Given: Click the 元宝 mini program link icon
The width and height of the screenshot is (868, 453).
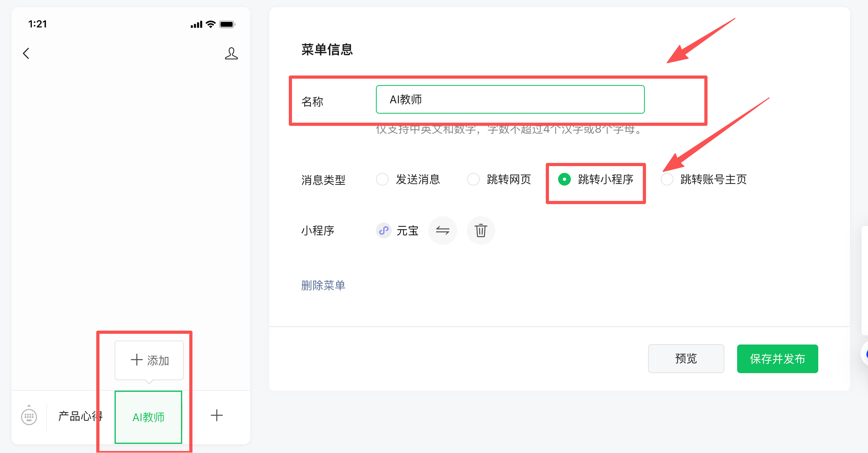Looking at the screenshot, I should click(x=383, y=230).
